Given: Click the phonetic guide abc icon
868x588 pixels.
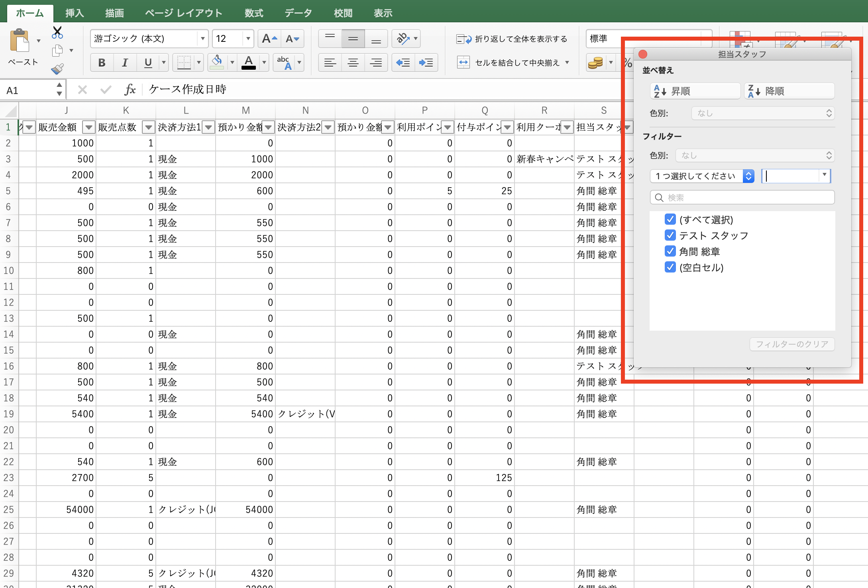Looking at the screenshot, I should [284, 63].
